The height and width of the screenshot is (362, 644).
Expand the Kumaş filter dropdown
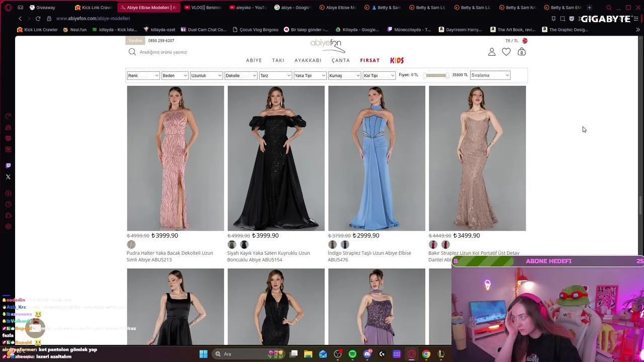(x=345, y=75)
